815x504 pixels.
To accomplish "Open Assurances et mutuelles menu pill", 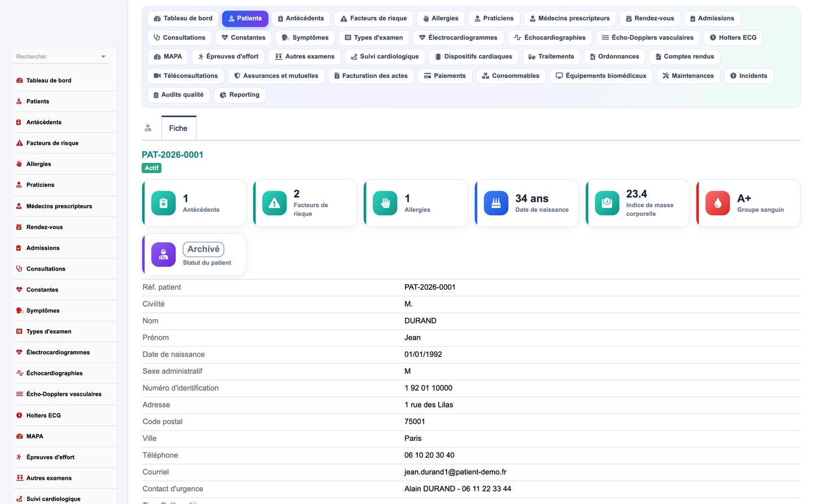I will pos(276,76).
